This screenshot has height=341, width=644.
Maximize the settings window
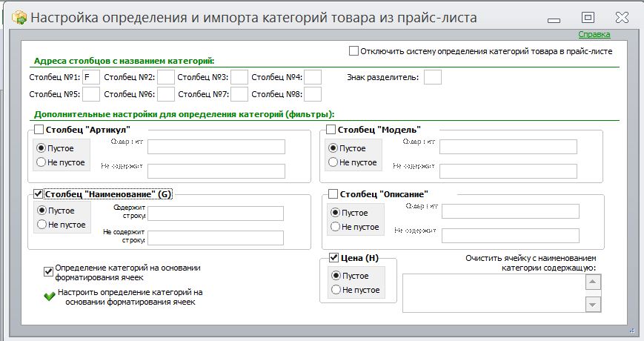[588, 17]
